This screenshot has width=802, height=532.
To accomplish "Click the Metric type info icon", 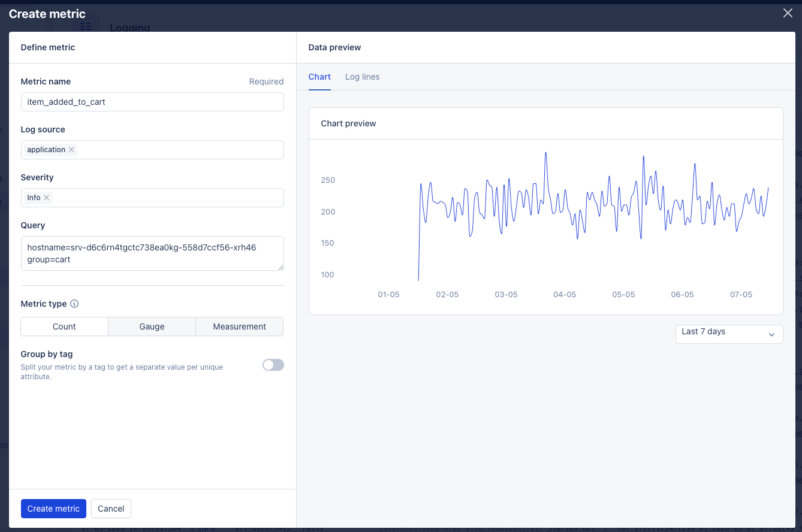I will click(x=74, y=304).
